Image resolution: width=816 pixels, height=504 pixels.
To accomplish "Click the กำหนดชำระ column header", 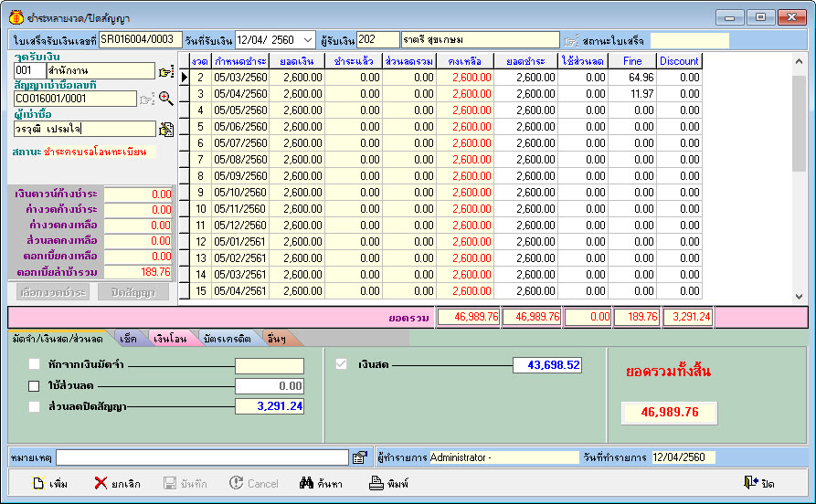I will (x=240, y=61).
